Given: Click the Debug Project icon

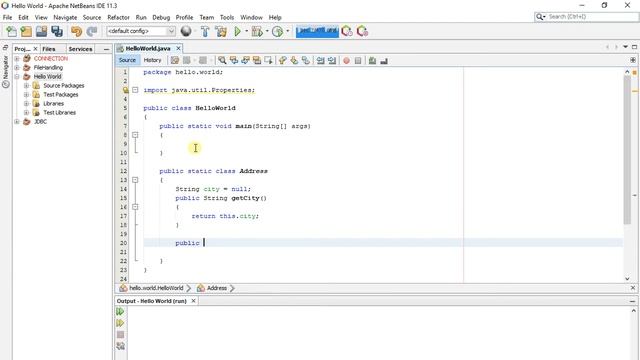Looking at the screenshot, I should coord(257,31).
